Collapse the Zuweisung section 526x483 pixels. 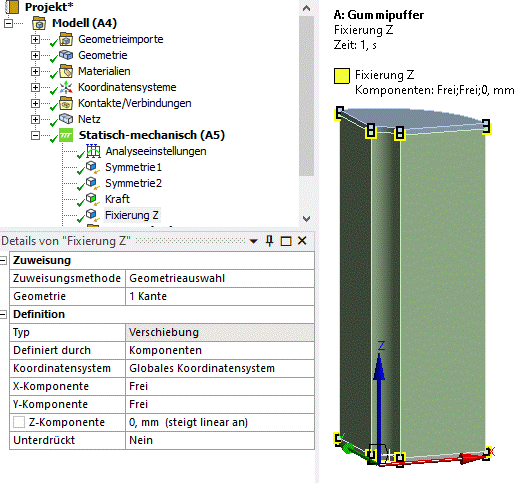3,261
